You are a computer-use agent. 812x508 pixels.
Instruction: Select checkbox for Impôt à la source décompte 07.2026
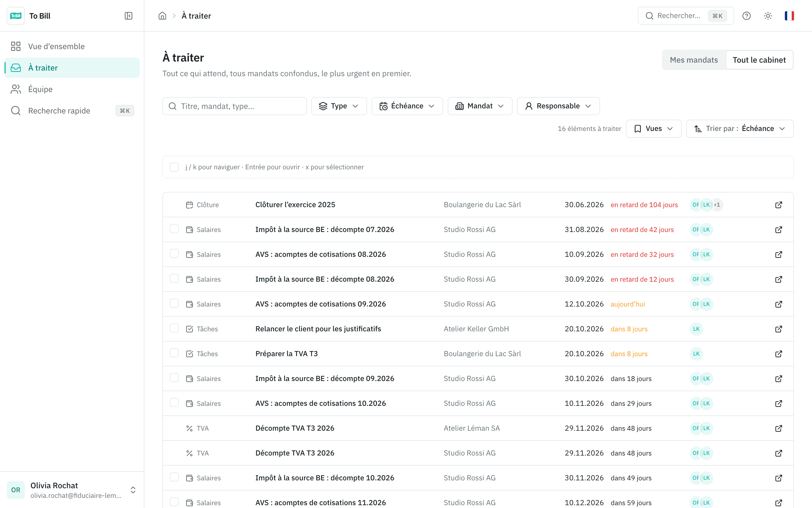(x=174, y=229)
